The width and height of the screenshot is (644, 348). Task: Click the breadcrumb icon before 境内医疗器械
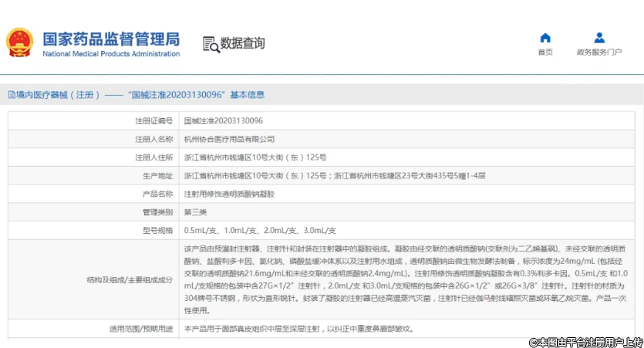tap(11, 95)
